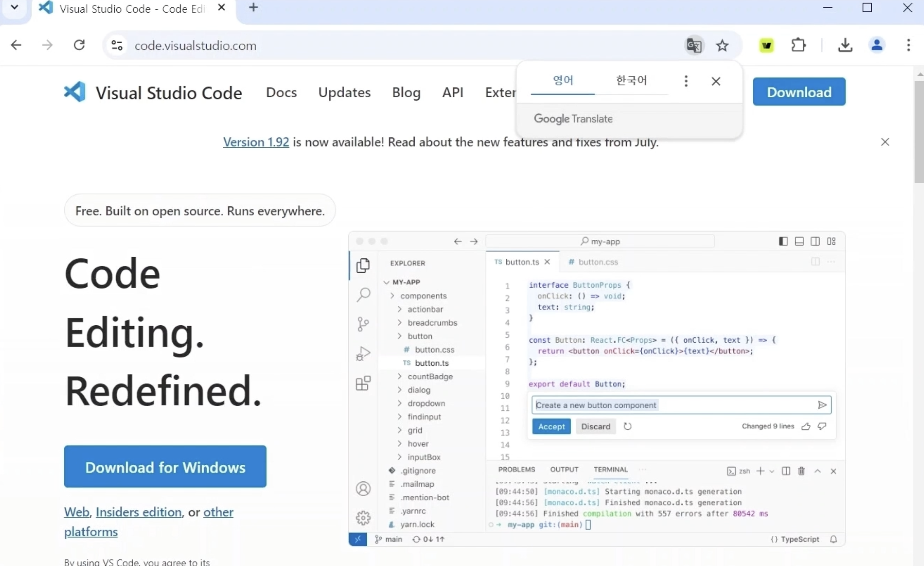Dismiss the version announcement banner
This screenshot has height=566, width=924.
click(x=885, y=142)
